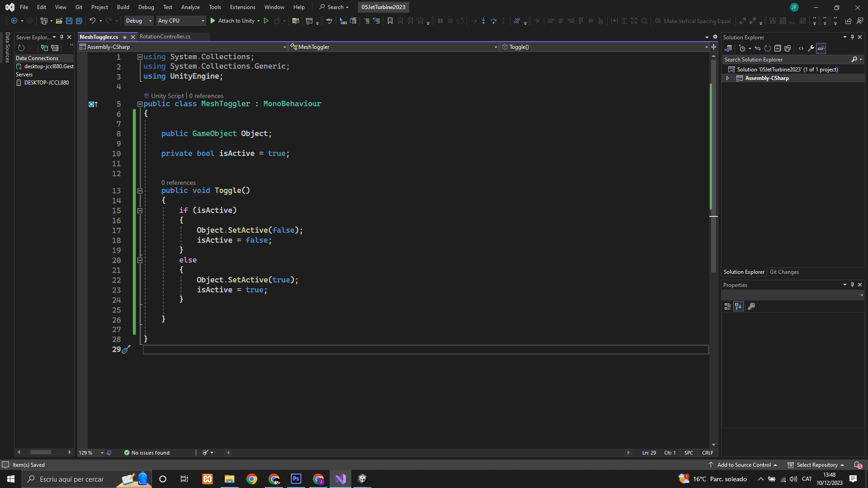Open the Any CPU platform dropdown

click(x=181, y=21)
